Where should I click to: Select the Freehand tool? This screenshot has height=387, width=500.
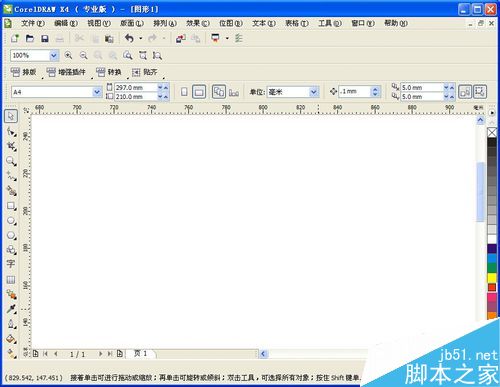tap(11, 176)
